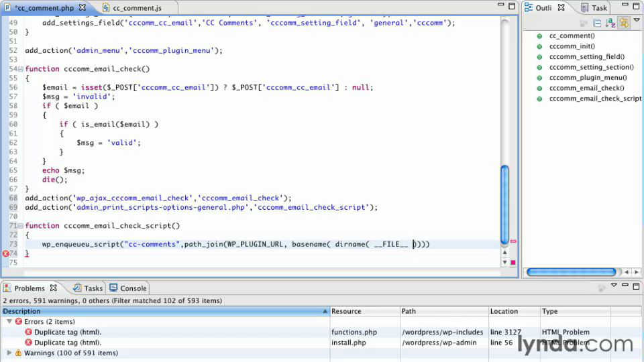
Task: Close the Outline view
Action: pyautogui.click(x=561, y=7)
